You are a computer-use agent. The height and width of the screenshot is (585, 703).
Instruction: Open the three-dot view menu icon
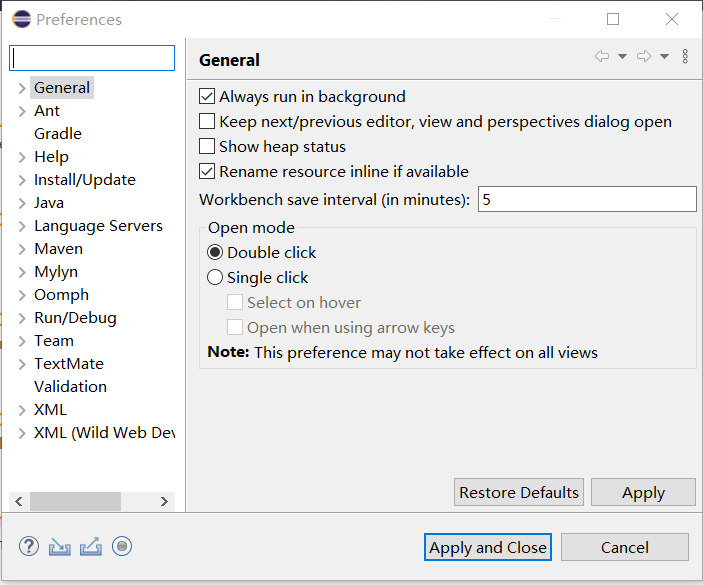click(x=685, y=57)
